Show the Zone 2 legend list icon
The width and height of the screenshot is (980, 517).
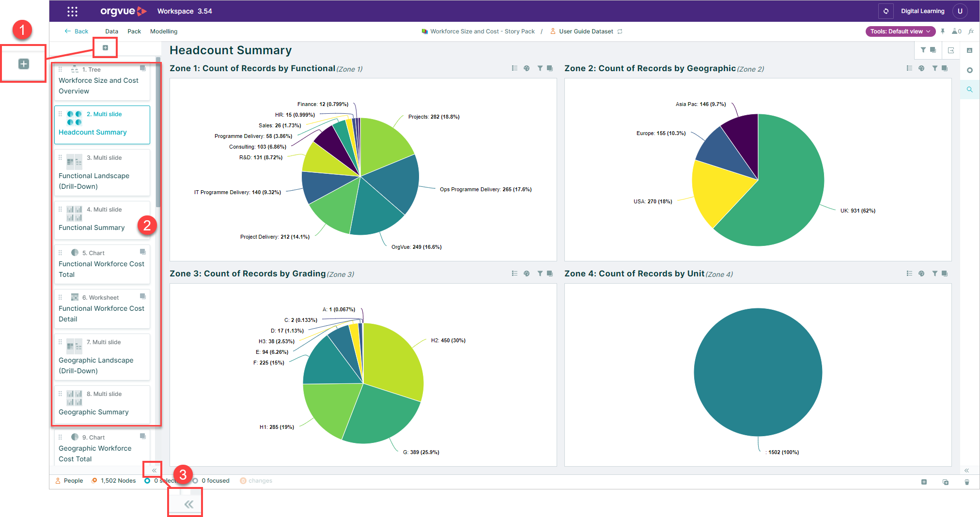tap(909, 68)
